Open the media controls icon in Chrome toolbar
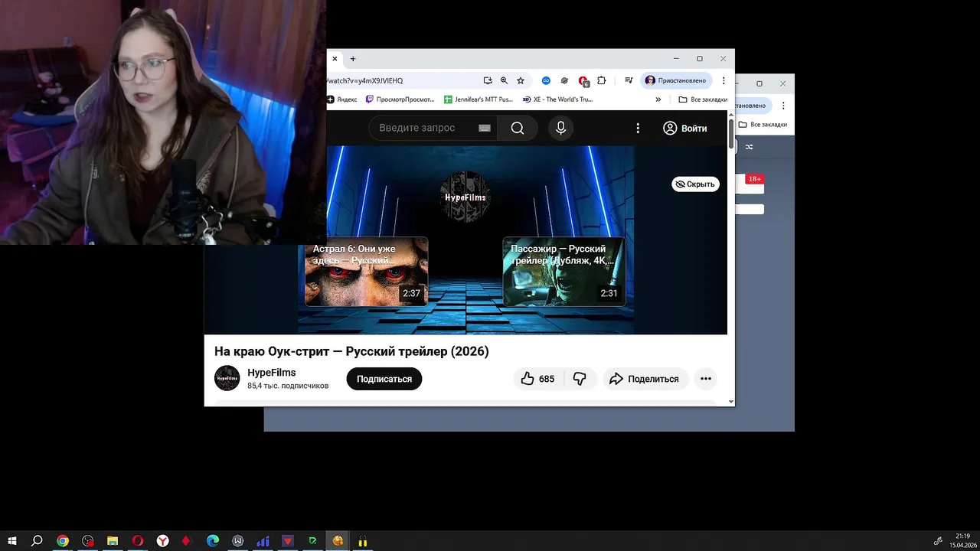The image size is (980, 551). 629,80
